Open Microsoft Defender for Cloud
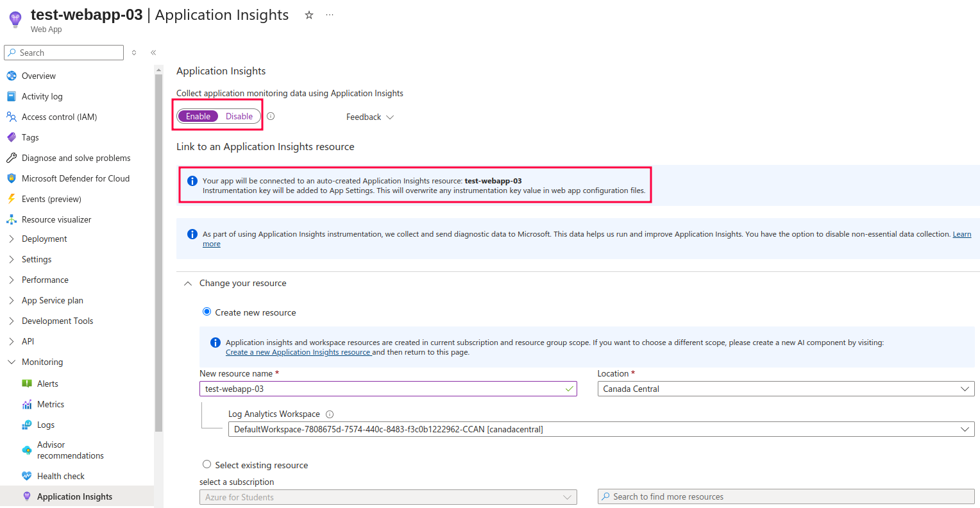Screen dimensions: 980x508 (77, 178)
